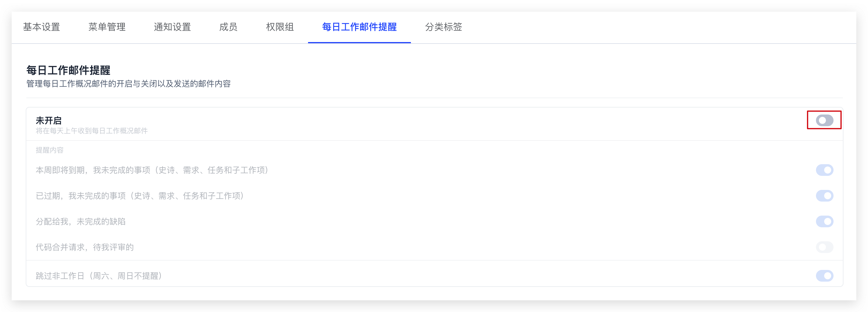Screen dimensions: 868x312
Task: Select the 每日工作邮件提醒 tab
Action: [359, 27]
